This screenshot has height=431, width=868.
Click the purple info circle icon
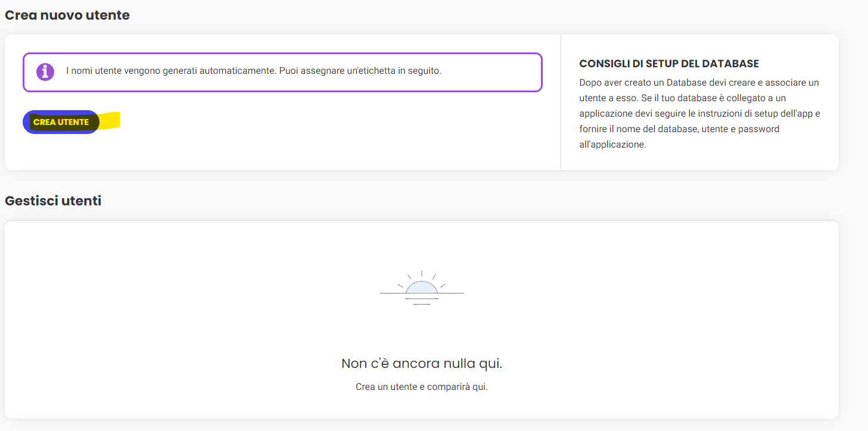(45, 71)
